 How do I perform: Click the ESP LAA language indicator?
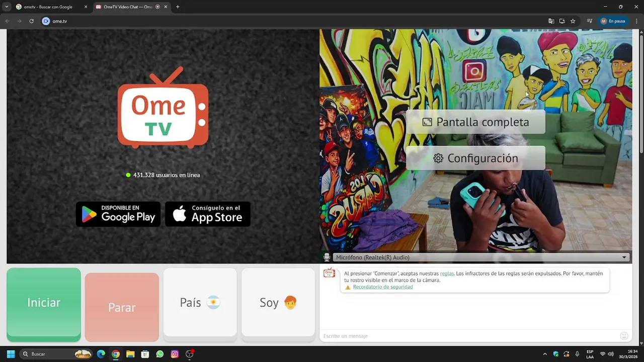[x=590, y=354]
